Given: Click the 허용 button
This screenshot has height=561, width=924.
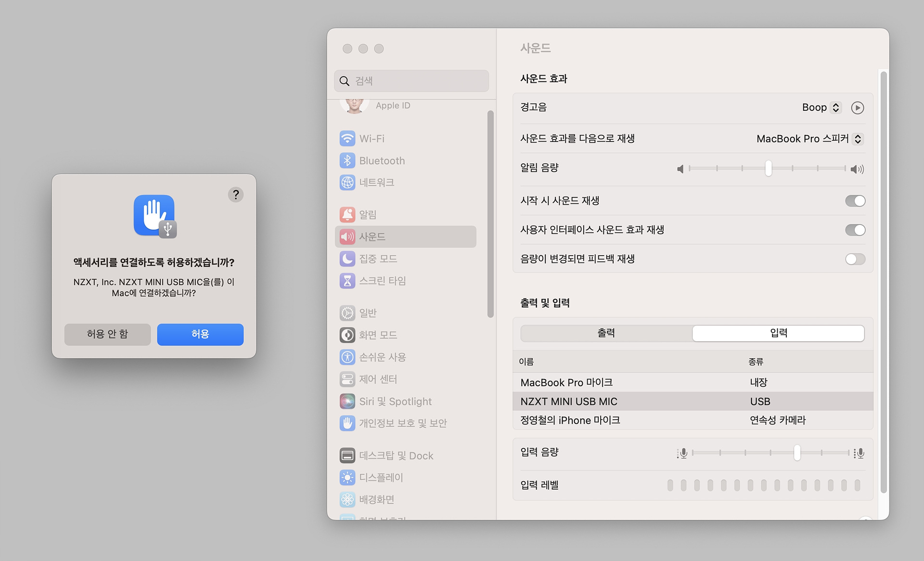Looking at the screenshot, I should pos(200,334).
